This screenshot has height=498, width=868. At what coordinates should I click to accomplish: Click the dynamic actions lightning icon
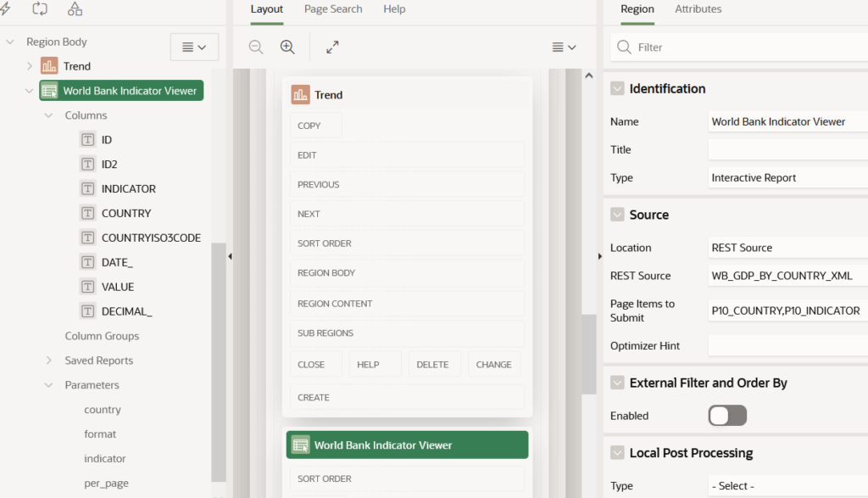[x=6, y=8]
